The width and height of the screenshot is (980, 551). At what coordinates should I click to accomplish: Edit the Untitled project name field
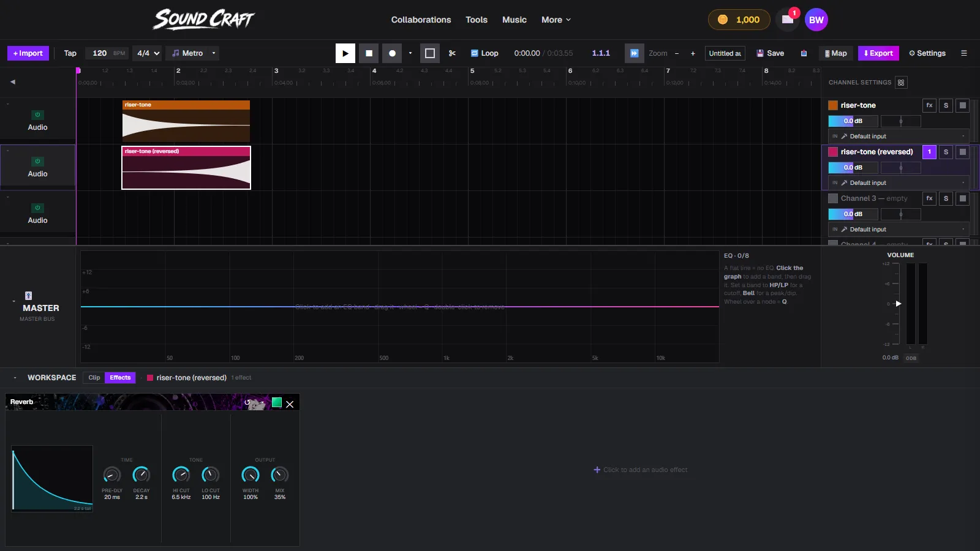coord(725,53)
